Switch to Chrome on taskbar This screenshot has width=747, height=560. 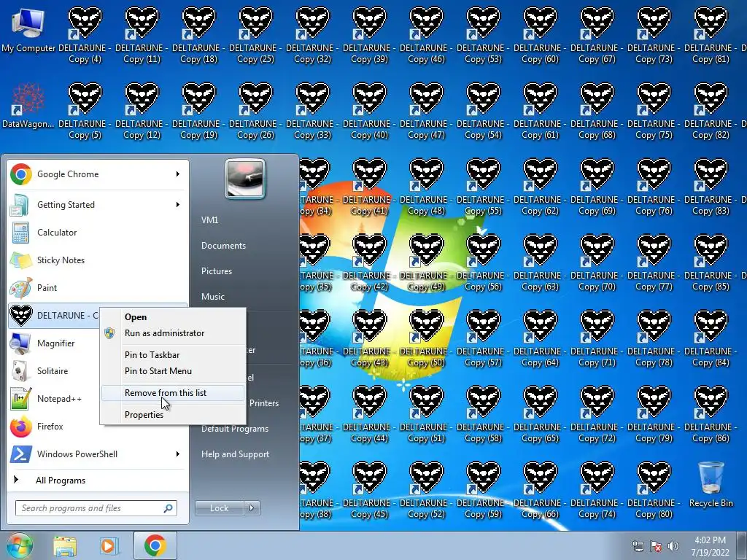[155, 545]
